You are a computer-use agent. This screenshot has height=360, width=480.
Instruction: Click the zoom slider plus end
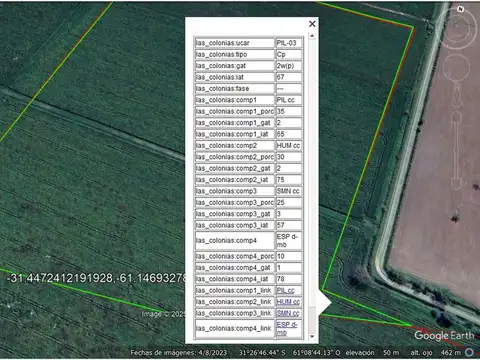pos(456,117)
